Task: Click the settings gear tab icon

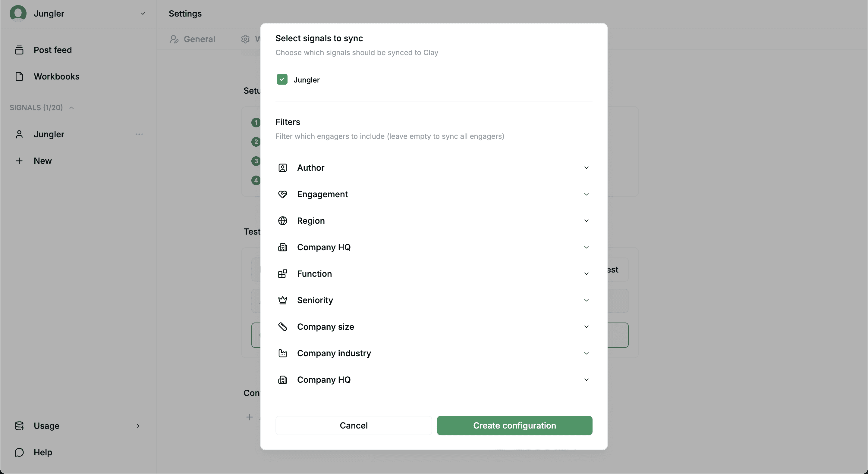Action: [245, 39]
